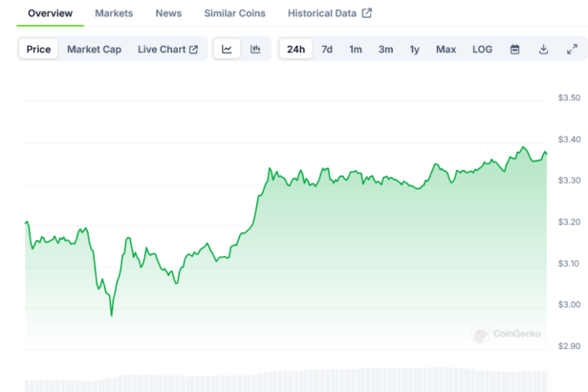Switch to line chart view icon
The image size is (588, 392).
[x=227, y=50]
